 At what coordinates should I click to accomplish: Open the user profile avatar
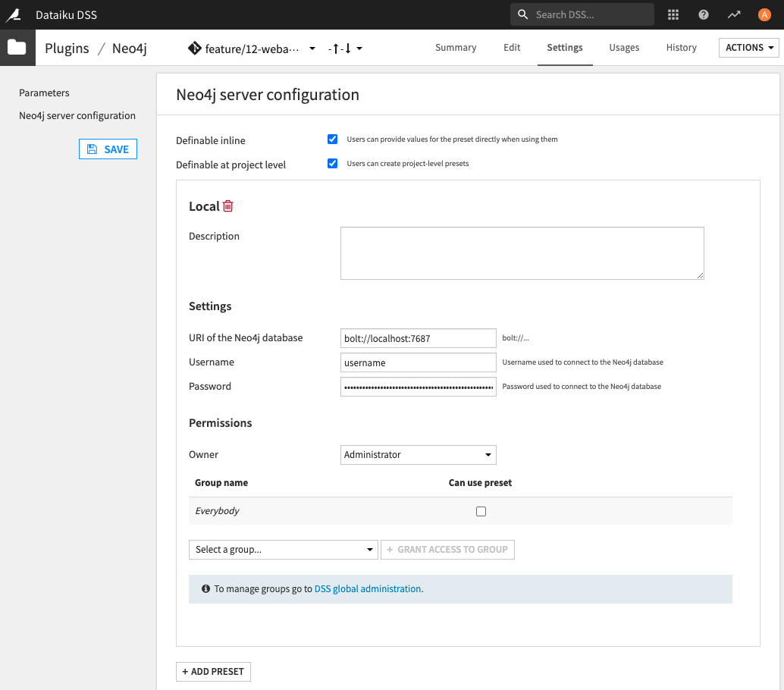click(764, 15)
